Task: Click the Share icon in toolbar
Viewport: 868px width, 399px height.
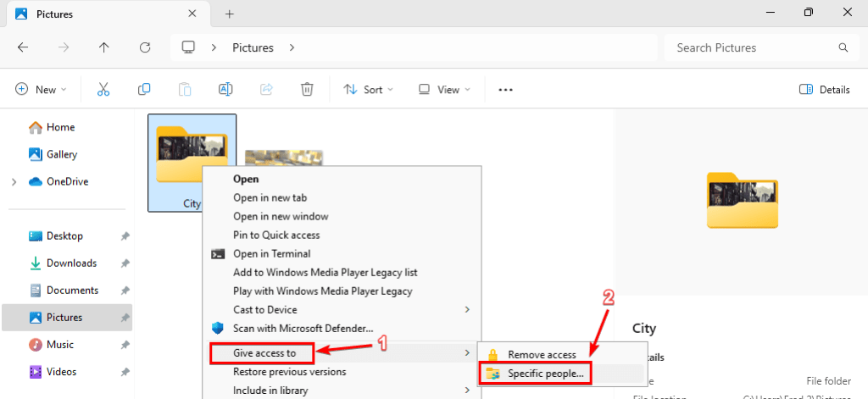Action: pos(267,89)
